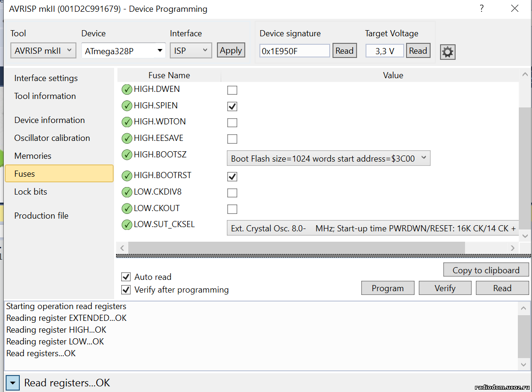Open the Lock bits page
The width and height of the screenshot is (532, 392).
point(31,192)
